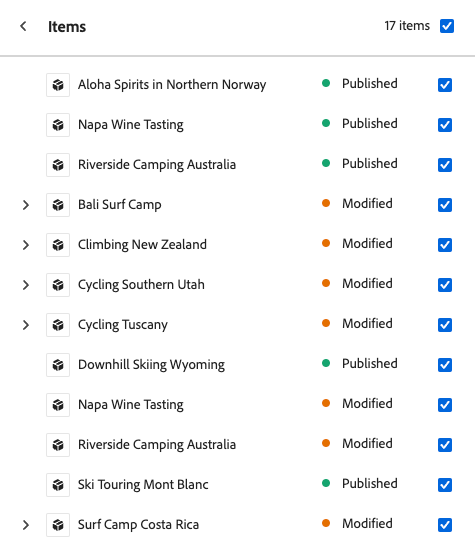Click the Cycling Southern Utah fragment icon
Image resolution: width=475 pixels, height=549 pixels.
click(58, 285)
